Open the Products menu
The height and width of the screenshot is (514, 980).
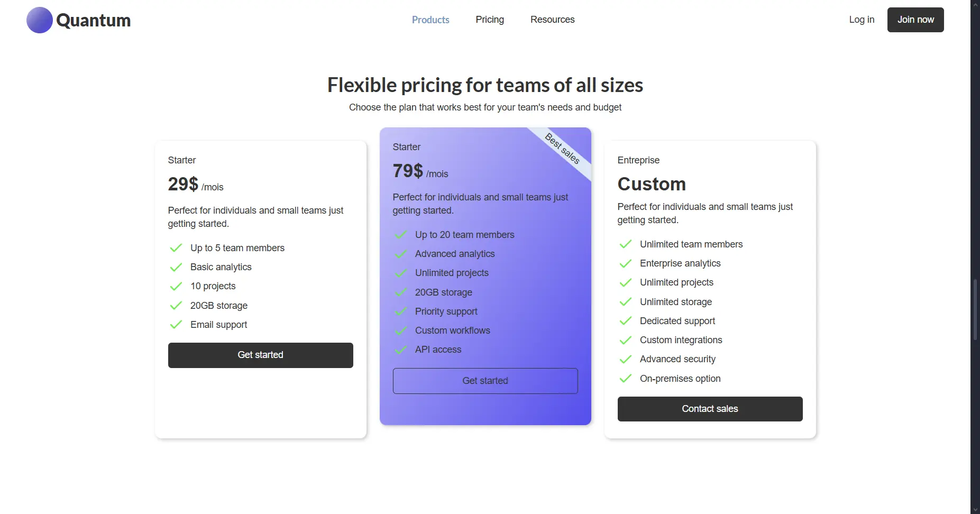[x=430, y=20]
